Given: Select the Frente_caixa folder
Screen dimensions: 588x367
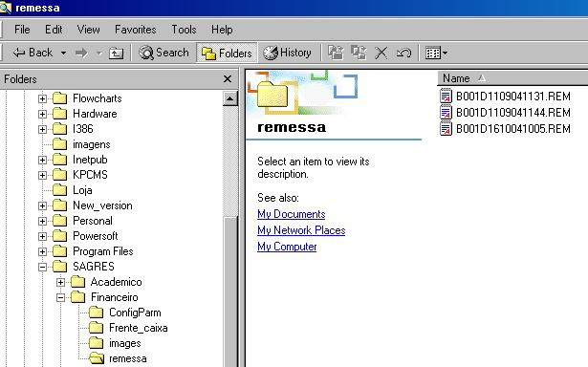Looking at the screenshot, I should [x=138, y=328].
